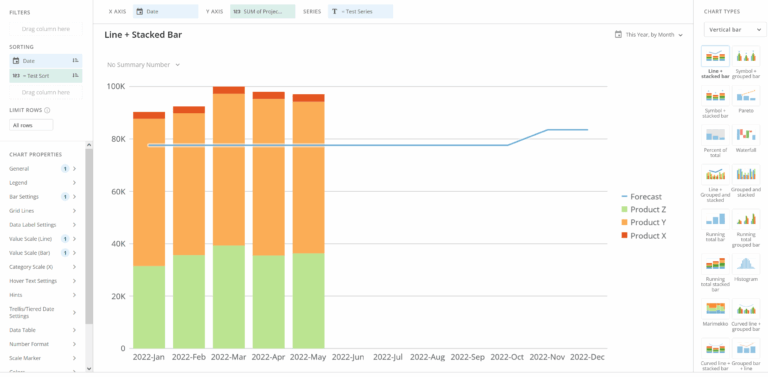This screenshot has width=768, height=377.
Task: Expand the Legend properties section
Action: tap(43, 183)
